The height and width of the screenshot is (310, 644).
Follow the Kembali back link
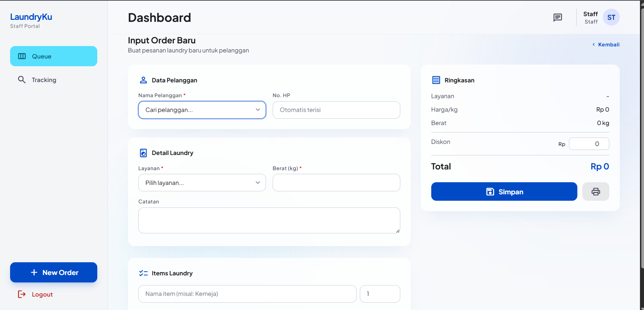pyautogui.click(x=606, y=44)
